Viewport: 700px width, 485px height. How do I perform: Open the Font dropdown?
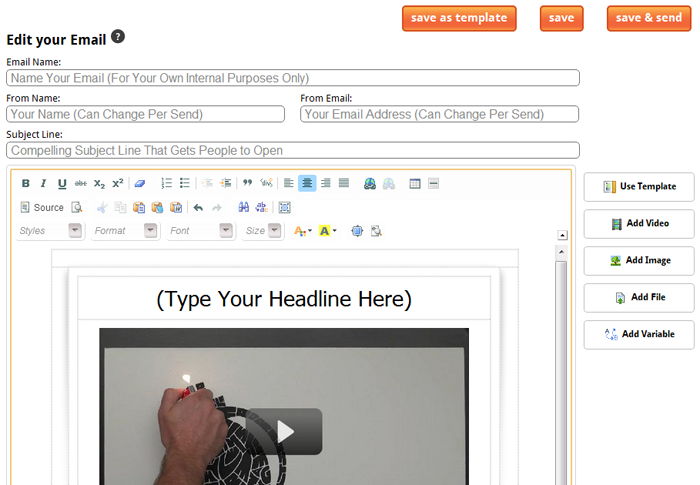(201, 231)
